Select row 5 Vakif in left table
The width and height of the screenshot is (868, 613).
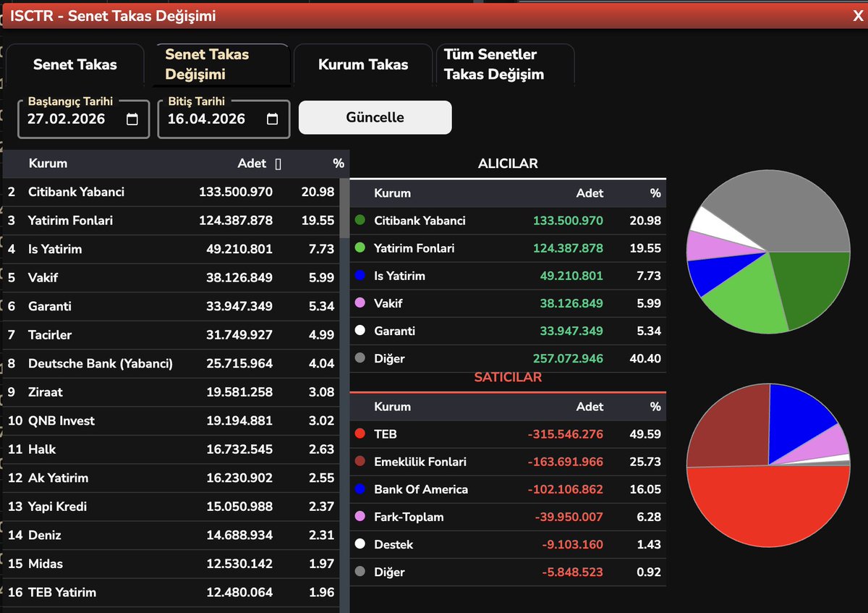point(171,278)
